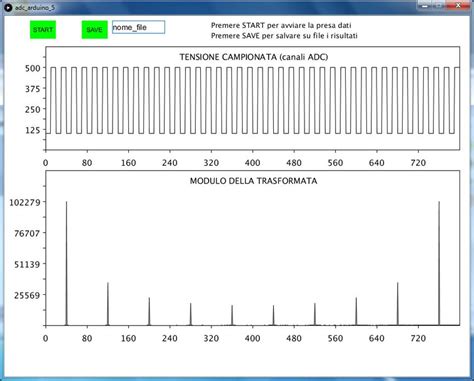Click the tallest left peak in transform plot

pos(66,263)
